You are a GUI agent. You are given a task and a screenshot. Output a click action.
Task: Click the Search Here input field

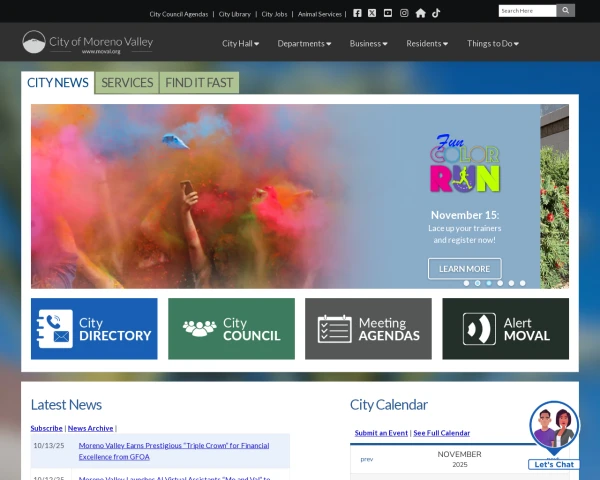click(527, 11)
